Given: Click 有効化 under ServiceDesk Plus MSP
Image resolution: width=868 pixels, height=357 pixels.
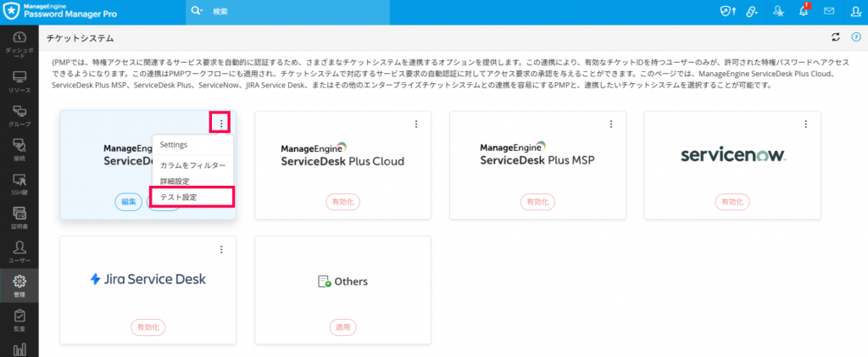Looking at the screenshot, I should click(537, 202).
